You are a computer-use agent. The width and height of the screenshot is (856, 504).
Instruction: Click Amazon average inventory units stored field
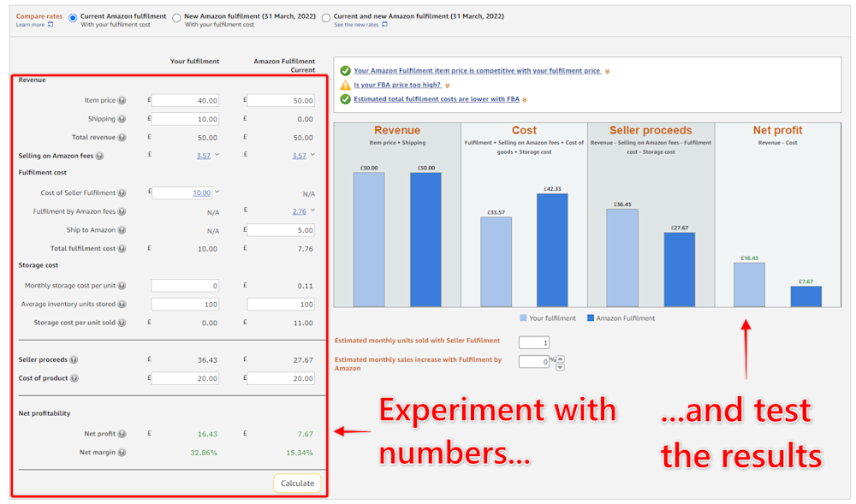[281, 305]
